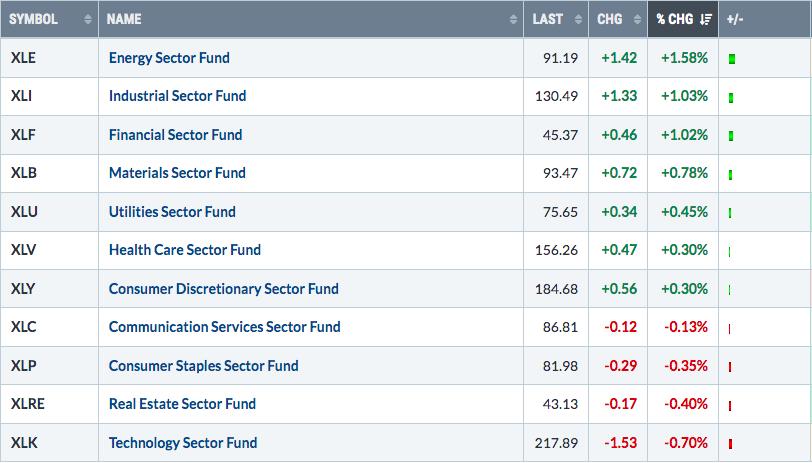Open Utilities Sector Fund link
This screenshot has height=463, width=812.
point(172,212)
